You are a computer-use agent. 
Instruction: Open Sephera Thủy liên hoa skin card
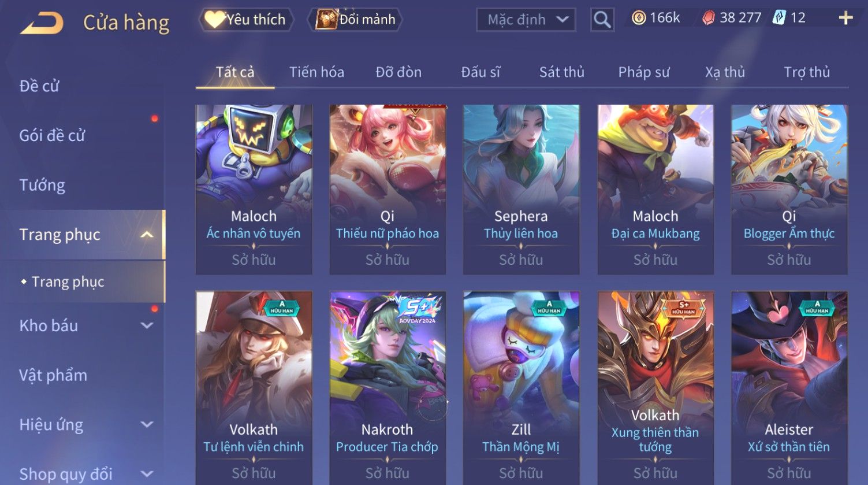(521, 189)
